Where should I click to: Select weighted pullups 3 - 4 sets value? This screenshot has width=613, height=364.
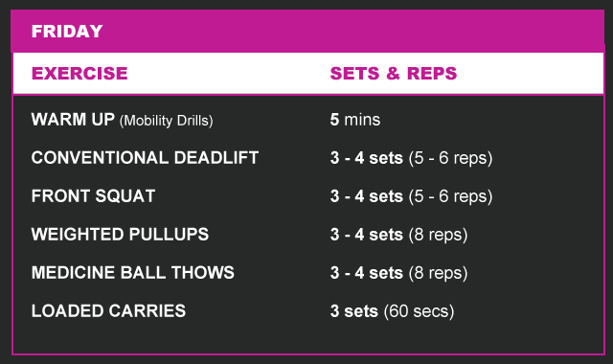click(366, 235)
